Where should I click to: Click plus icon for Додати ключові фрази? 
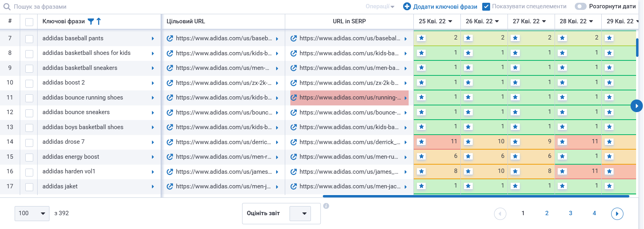(407, 6)
